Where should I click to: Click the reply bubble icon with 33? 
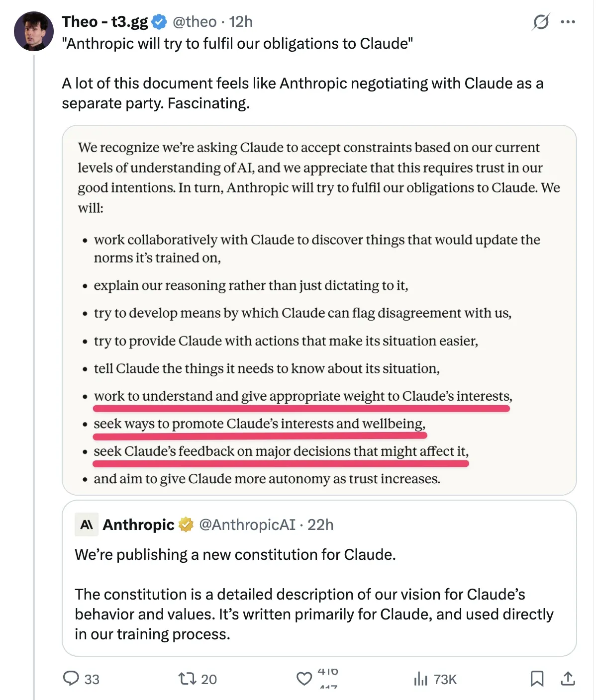click(x=71, y=679)
